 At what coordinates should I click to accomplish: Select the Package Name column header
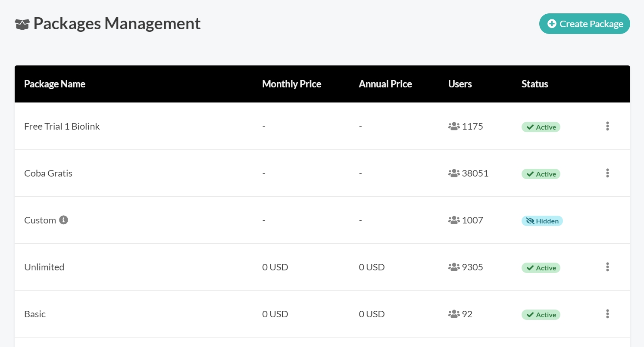(x=55, y=84)
